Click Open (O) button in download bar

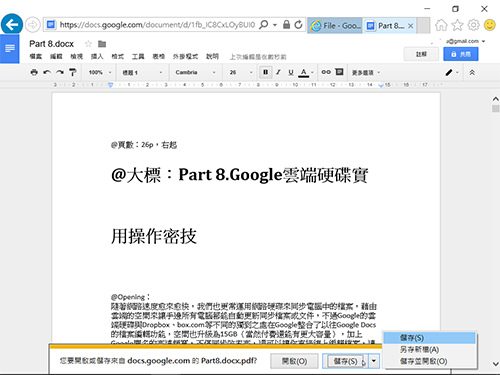tap(294, 361)
